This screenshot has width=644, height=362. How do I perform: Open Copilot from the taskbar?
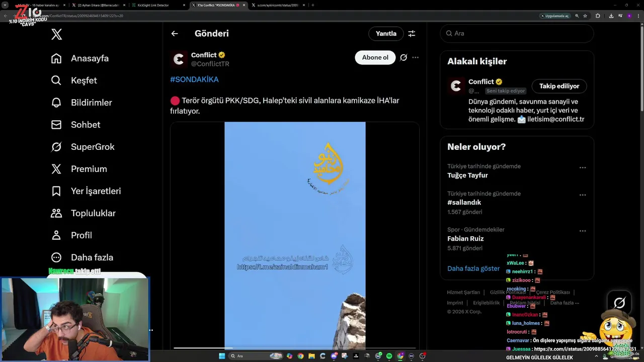point(289,356)
